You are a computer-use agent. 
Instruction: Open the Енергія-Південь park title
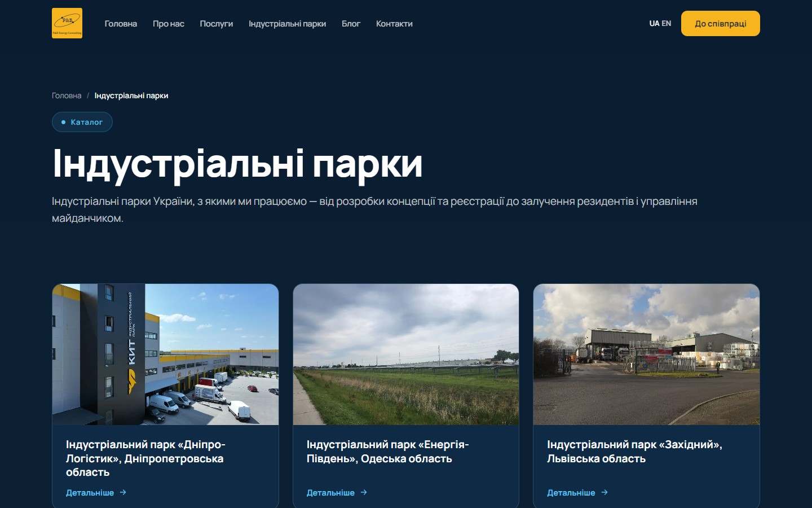click(388, 452)
